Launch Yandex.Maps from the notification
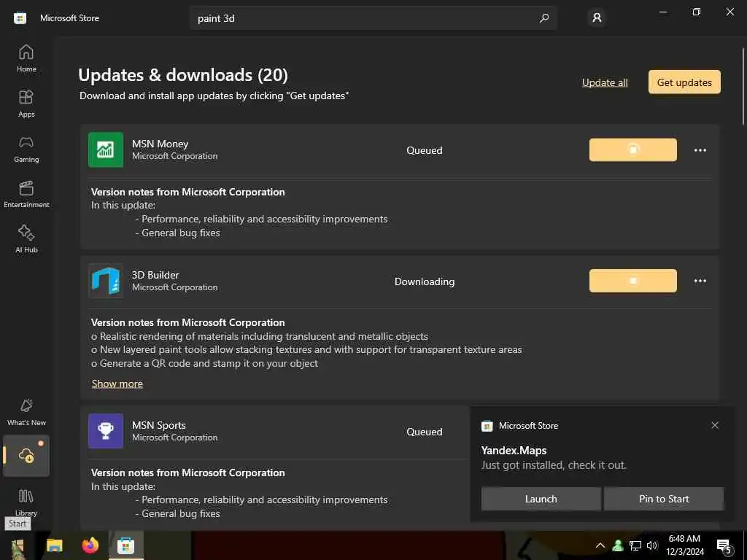The height and width of the screenshot is (560, 747). click(541, 499)
